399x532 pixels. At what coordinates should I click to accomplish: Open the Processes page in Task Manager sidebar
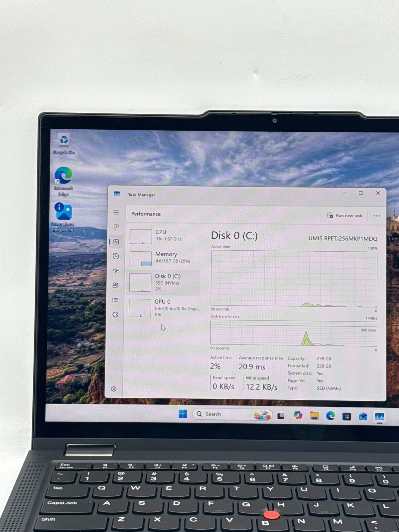coord(116,227)
